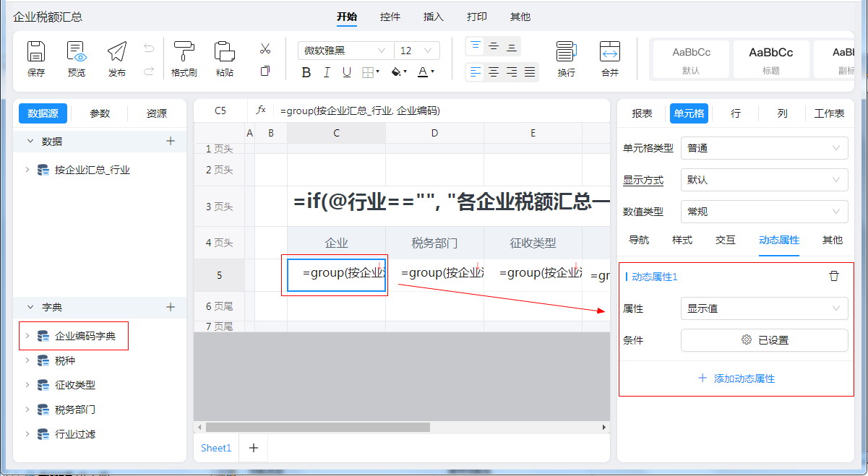
Task: Delete 动态属性1 with trash icon
Action: coord(834,276)
